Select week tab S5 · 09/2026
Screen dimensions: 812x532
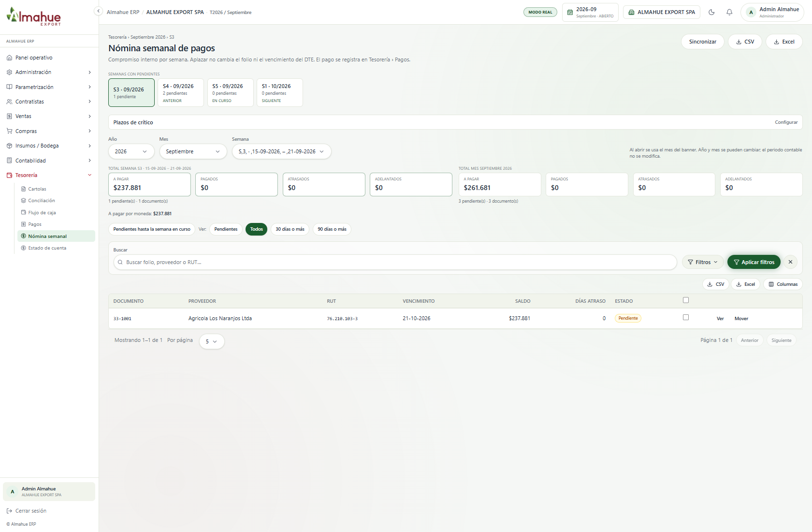click(230, 92)
